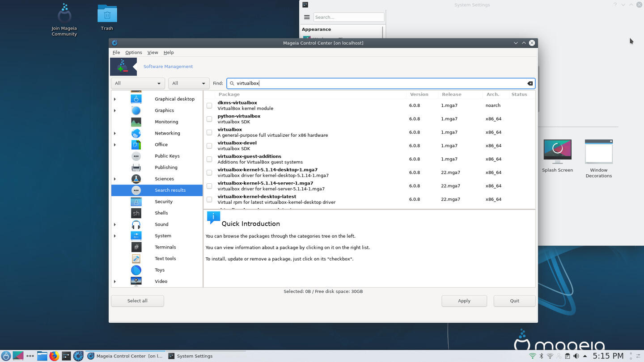Open the second 'All' filter dropdown

point(189,83)
